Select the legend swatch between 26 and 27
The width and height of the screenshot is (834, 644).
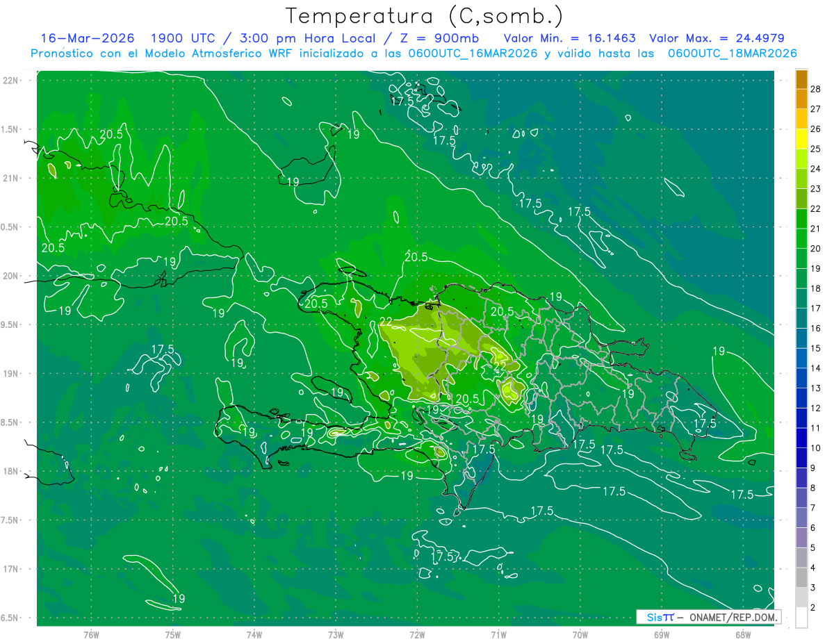pyautogui.click(x=801, y=119)
